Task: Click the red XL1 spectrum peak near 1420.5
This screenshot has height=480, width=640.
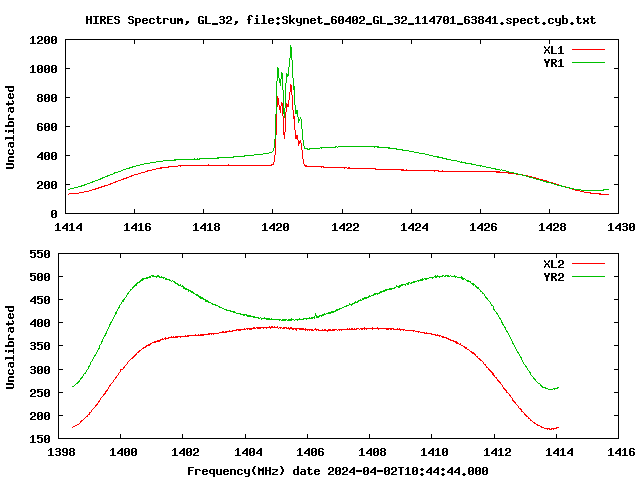Action: 291,85
